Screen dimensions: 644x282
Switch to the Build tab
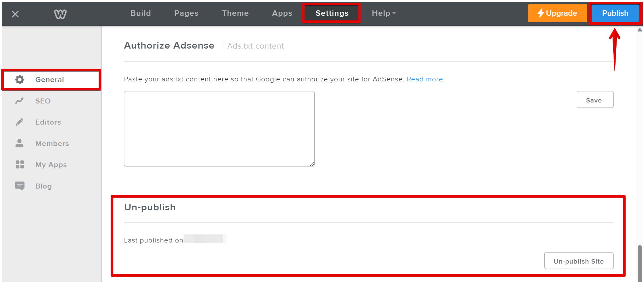pyautogui.click(x=140, y=13)
